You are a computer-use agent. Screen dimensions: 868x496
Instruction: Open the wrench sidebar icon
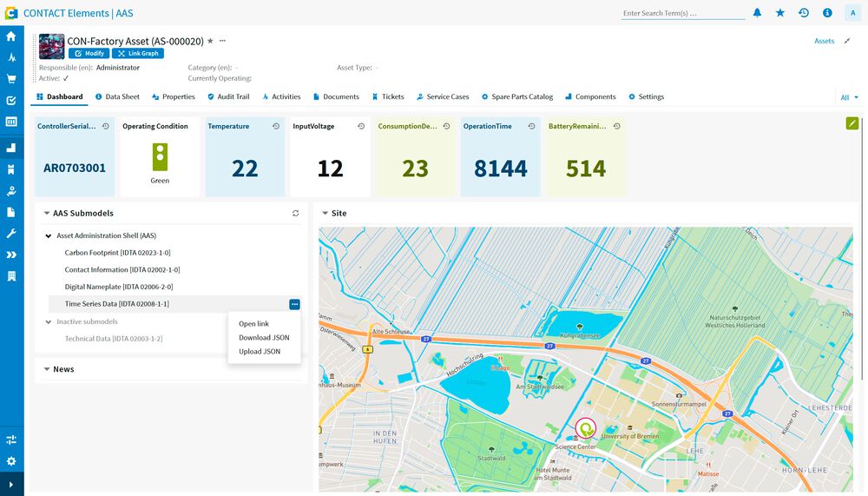point(11,234)
